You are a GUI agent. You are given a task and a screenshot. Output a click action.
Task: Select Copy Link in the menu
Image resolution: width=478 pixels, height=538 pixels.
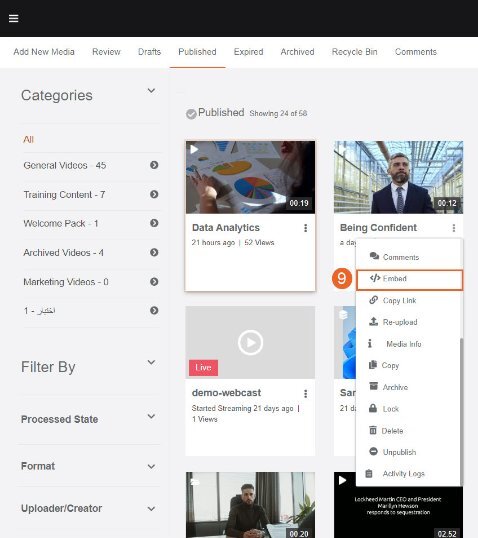pos(409,301)
